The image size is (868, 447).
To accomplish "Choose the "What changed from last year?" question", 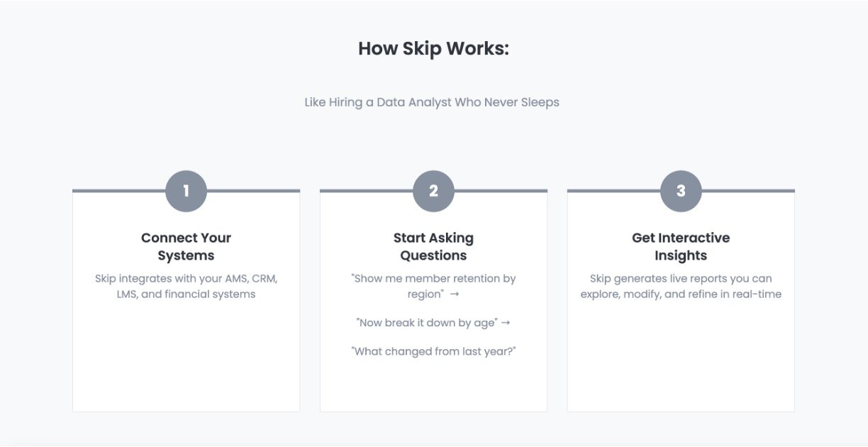I will (x=433, y=351).
